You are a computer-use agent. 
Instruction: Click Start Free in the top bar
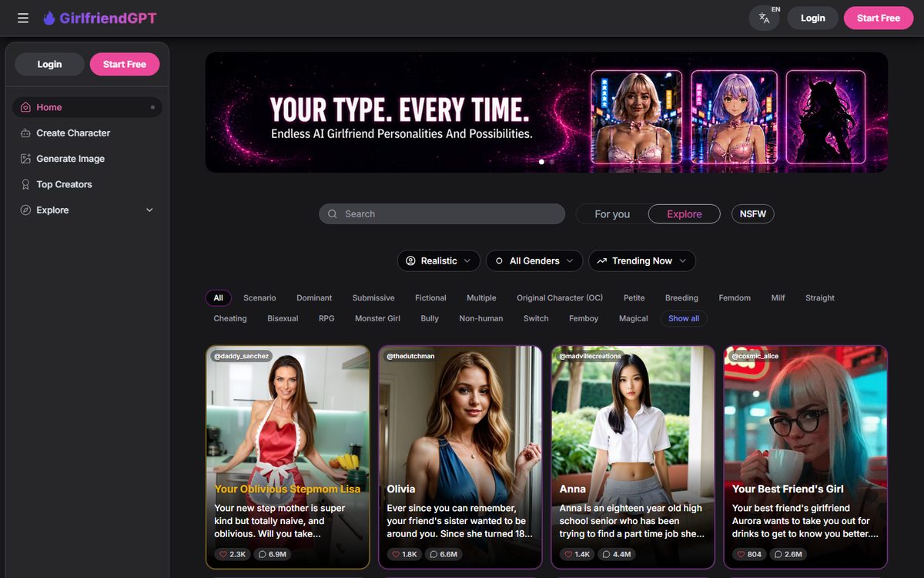click(879, 18)
